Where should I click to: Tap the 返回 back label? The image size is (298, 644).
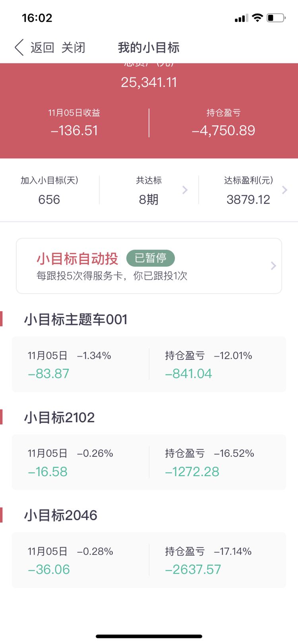42,48
